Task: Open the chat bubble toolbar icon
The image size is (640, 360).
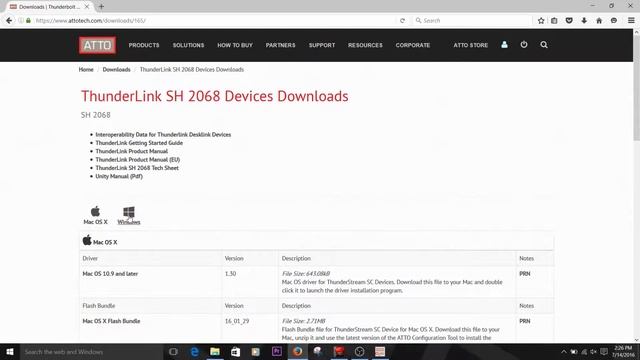Action: (614, 20)
